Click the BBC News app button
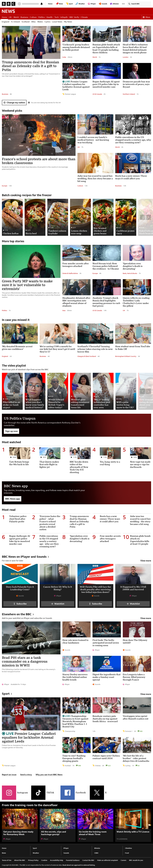The height and width of the screenshot is (868, 153). coord(12,499)
